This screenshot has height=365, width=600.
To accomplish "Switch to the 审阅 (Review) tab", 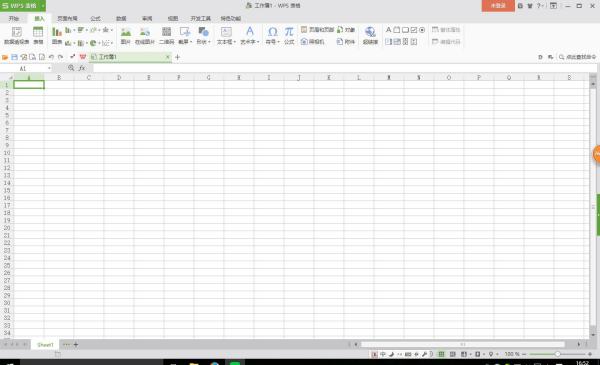I will [x=147, y=18].
